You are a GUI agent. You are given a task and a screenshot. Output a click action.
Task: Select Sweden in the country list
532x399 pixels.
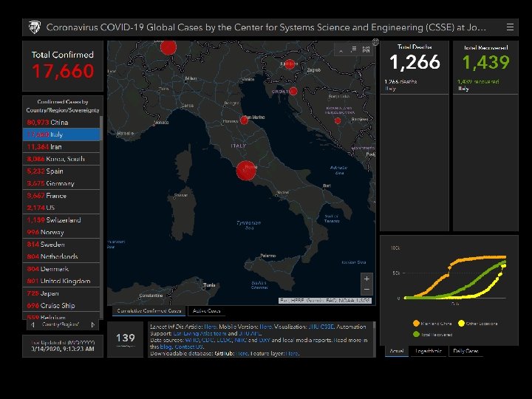click(x=61, y=245)
